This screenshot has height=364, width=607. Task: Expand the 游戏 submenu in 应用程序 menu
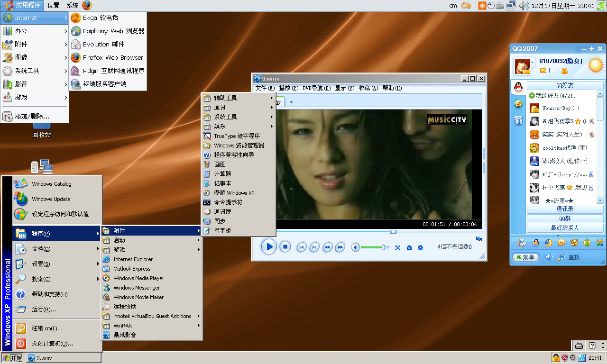(35, 97)
